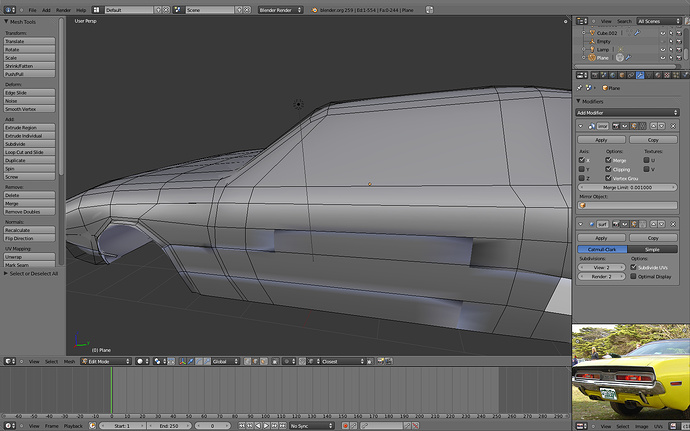Open the Add Modifier dropdown
The height and width of the screenshot is (431, 690).
pyautogui.click(x=628, y=113)
